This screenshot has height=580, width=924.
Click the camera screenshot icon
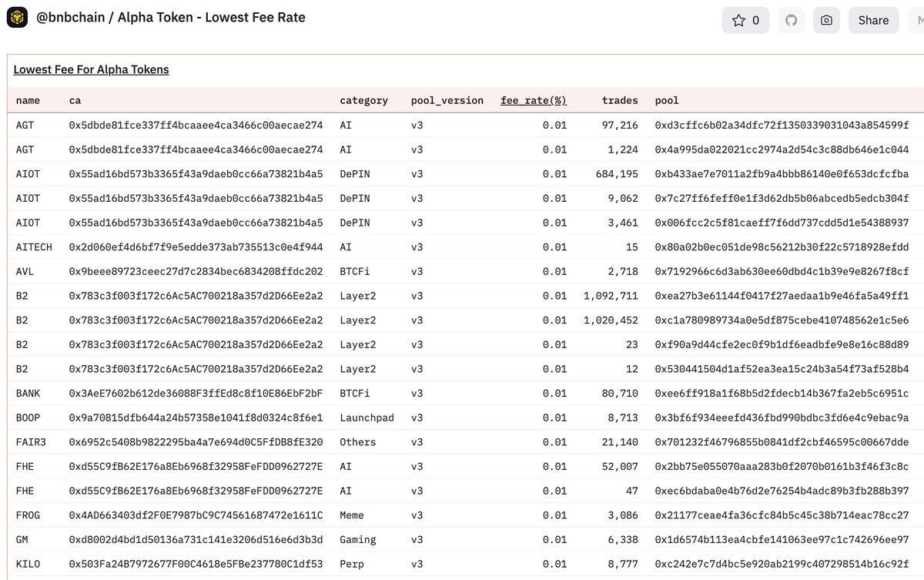[826, 20]
